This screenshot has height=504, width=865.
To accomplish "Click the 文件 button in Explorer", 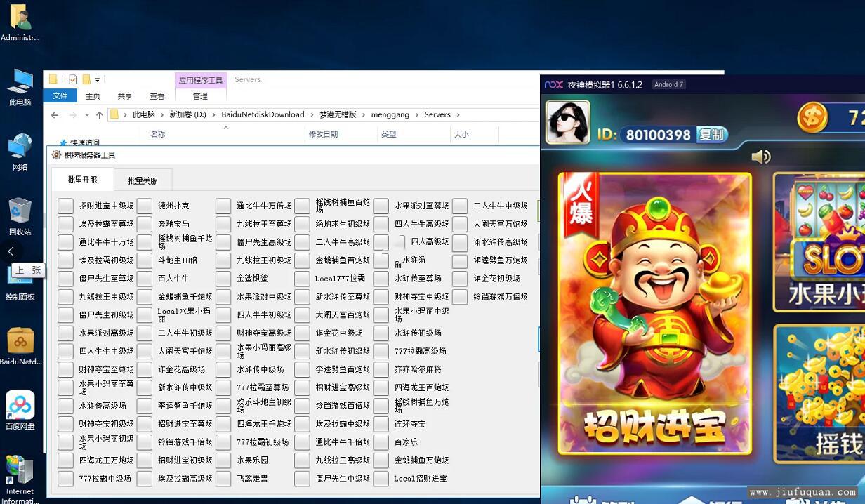I will coord(60,96).
